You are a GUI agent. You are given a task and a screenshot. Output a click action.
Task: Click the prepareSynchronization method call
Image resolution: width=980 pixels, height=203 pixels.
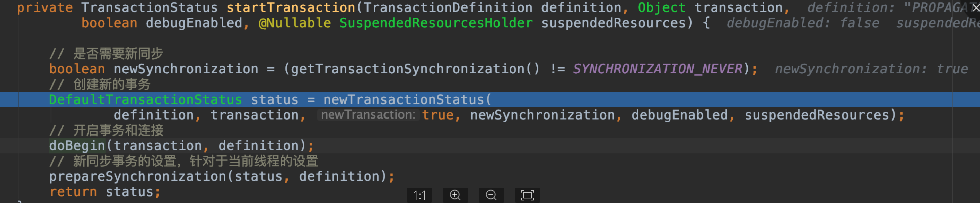click(x=138, y=176)
